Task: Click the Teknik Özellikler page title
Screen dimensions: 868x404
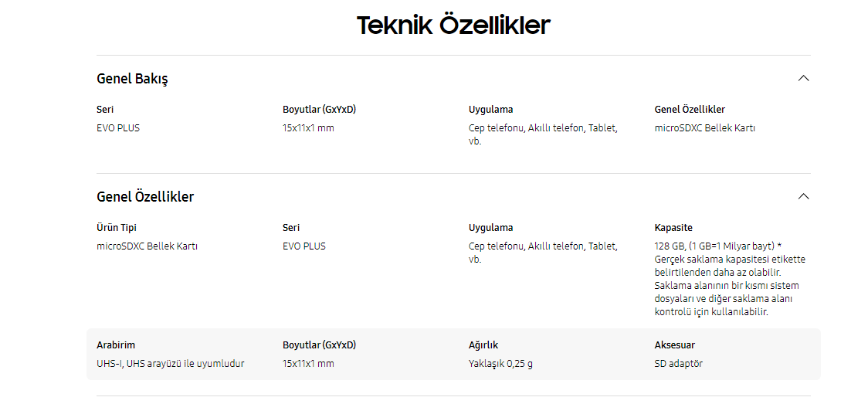Action: [453, 25]
